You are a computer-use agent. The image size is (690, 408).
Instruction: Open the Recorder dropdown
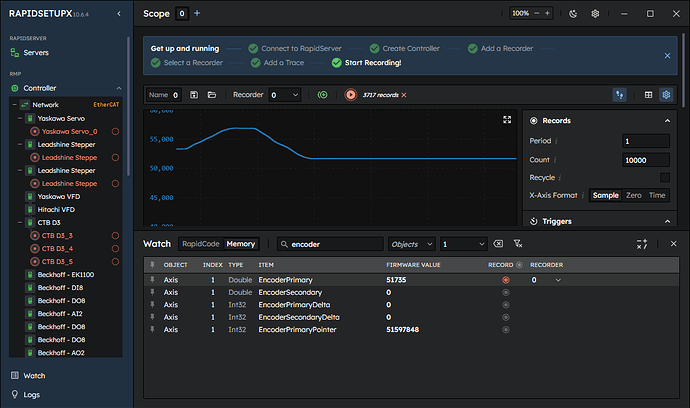tap(285, 95)
